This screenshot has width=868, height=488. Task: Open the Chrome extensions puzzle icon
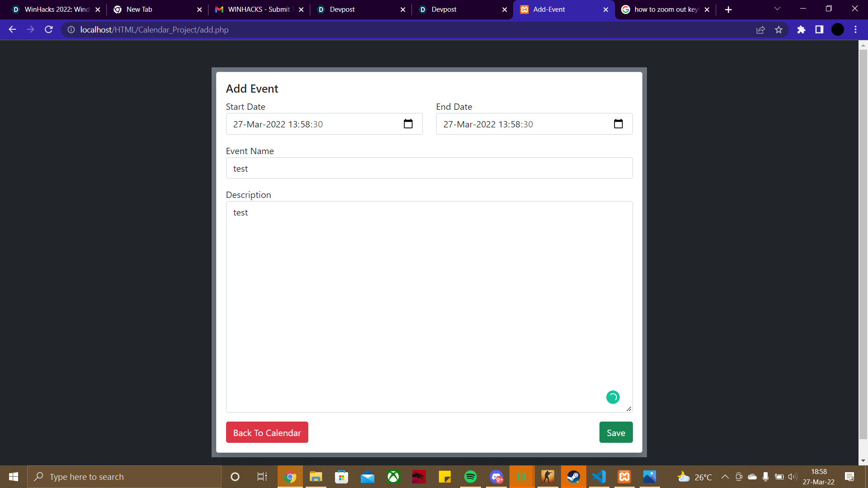(x=801, y=30)
